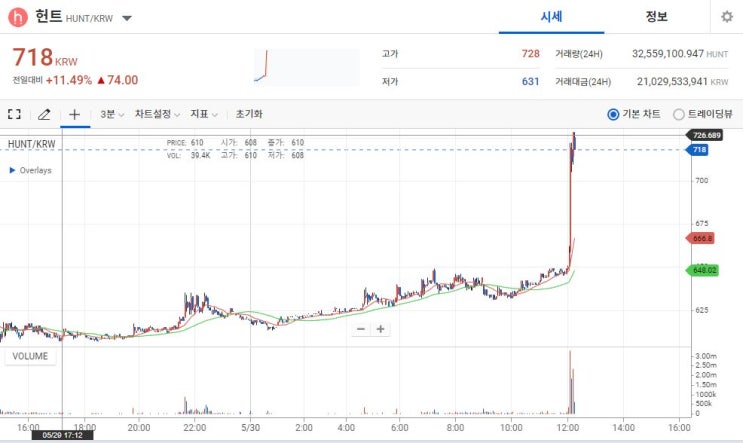Select the 트레이딩뷰 radio option
743x443 pixels.
pos(679,114)
